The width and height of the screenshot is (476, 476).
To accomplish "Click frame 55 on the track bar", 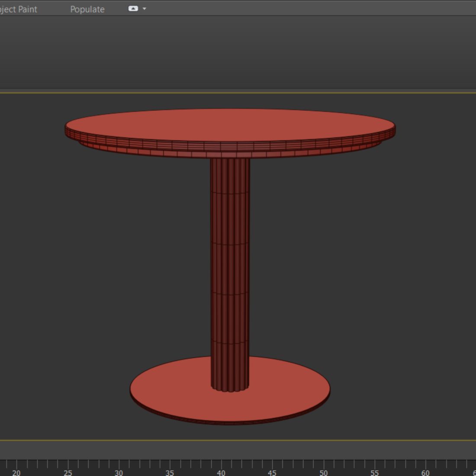I will tap(375, 473).
